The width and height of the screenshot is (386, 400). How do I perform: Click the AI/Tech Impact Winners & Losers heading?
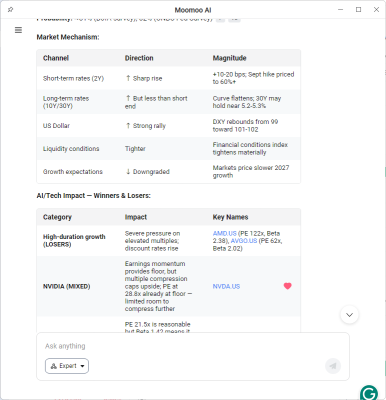(x=93, y=196)
